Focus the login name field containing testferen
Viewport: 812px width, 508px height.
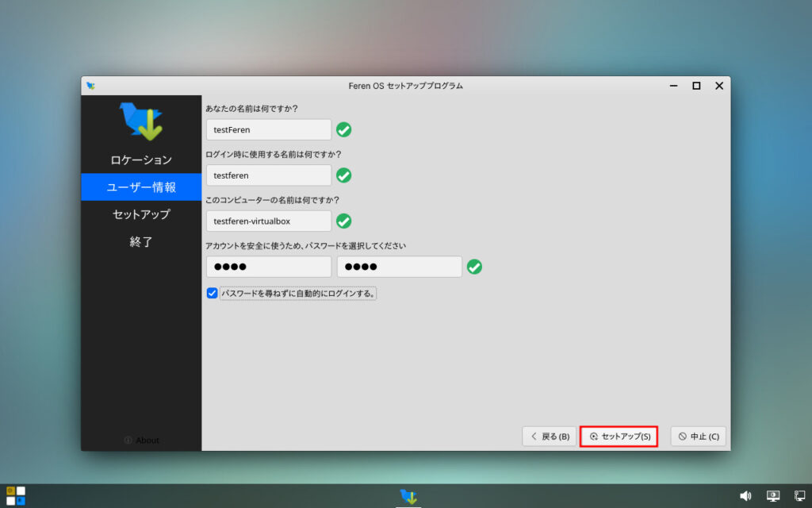pyautogui.click(x=269, y=175)
